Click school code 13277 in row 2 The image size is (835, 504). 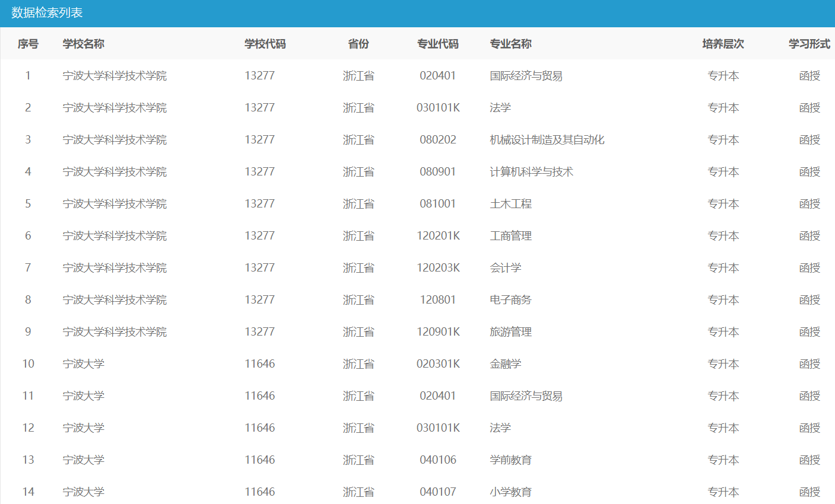click(260, 108)
